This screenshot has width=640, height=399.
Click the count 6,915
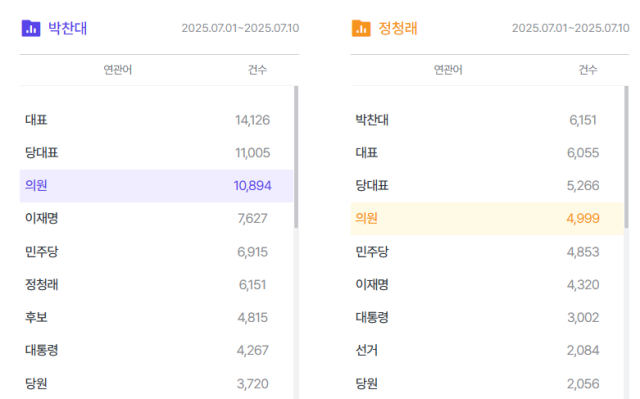point(252,252)
